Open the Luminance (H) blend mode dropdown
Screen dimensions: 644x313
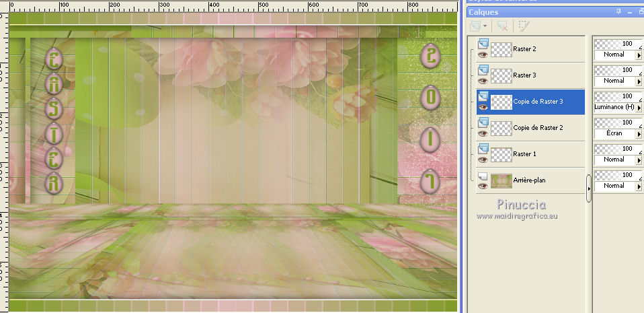click(639, 108)
